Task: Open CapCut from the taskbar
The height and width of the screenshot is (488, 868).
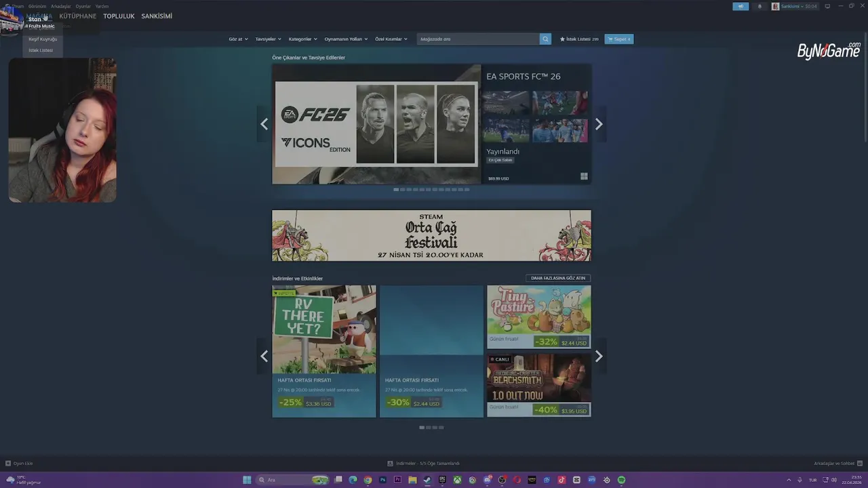Action: (576, 480)
